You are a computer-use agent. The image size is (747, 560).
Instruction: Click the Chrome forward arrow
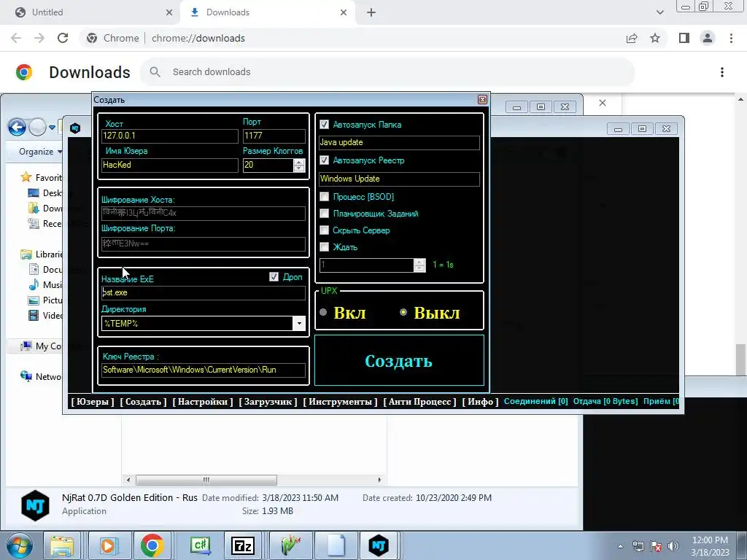point(39,38)
